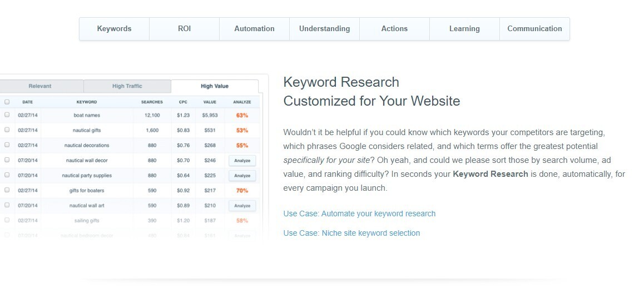Click Analyze for nautical wall art

point(242,205)
